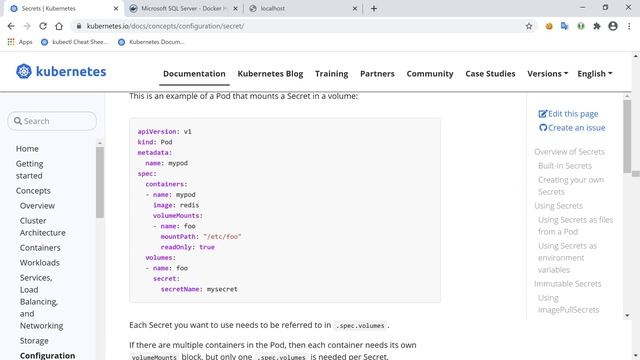This screenshot has width=640, height=360.
Task: Close the Microsoft SQL Server tab
Action: click(x=235, y=9)
